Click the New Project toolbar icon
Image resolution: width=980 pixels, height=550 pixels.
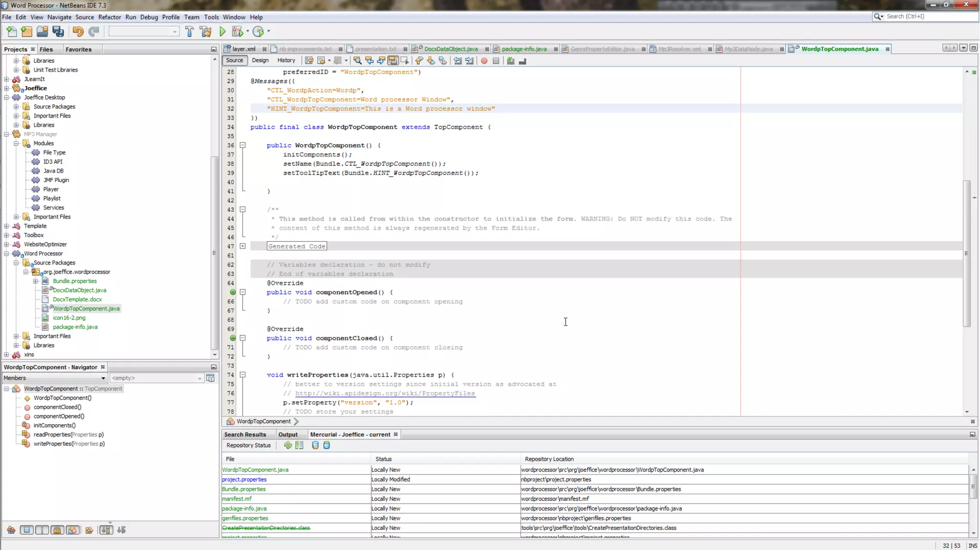pos(27,32)
